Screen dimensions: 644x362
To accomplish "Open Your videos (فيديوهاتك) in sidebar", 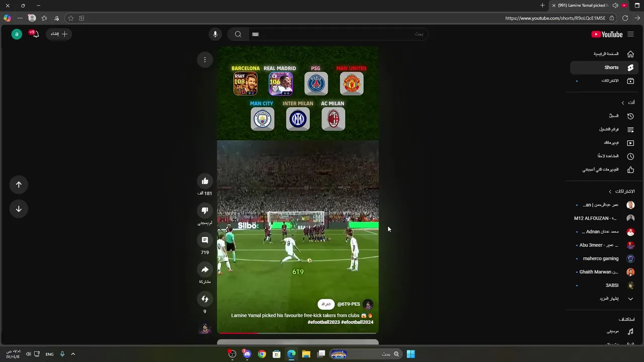I will [x=604, y=143].
